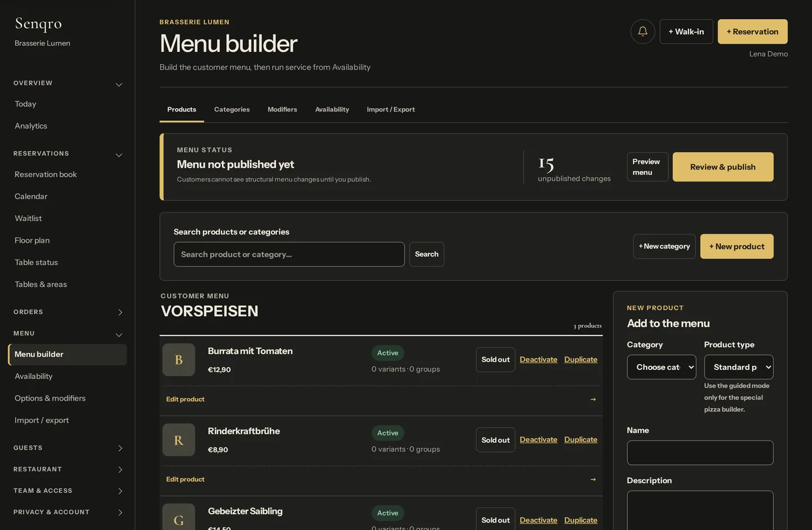
Task: Open Today in the sidebar
Action: [68, 104]
